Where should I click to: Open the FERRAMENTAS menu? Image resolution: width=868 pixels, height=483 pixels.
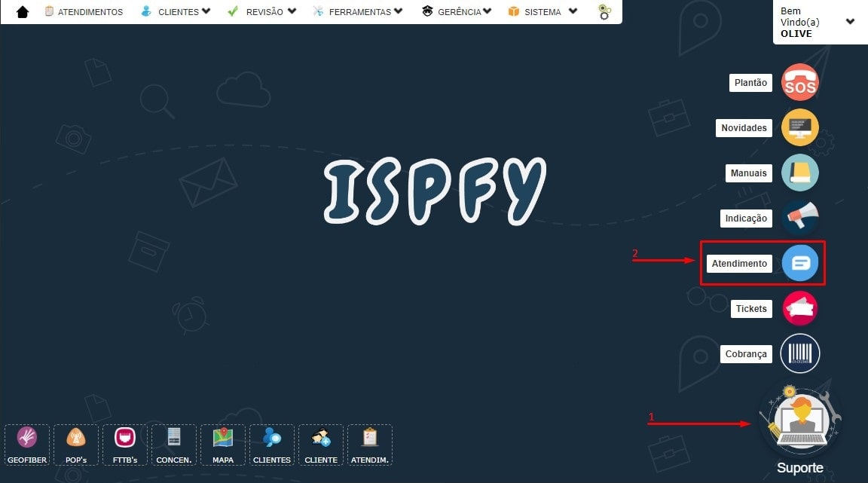coord(358,11)
